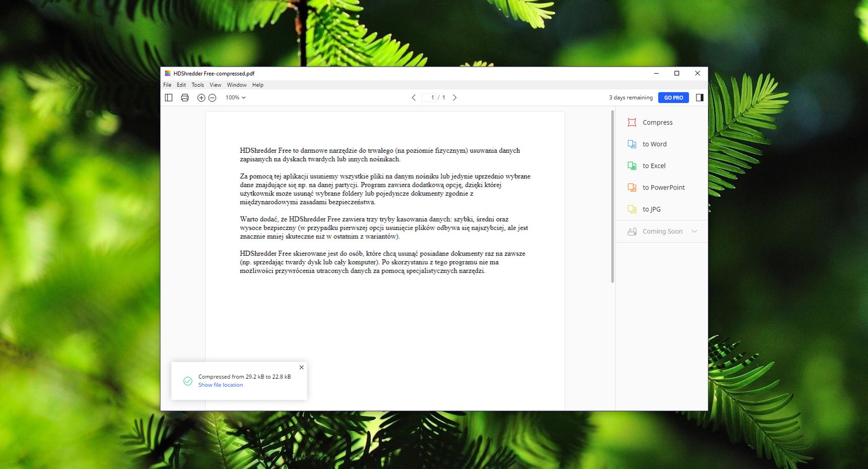Select the to JPG label

(652, 209)
